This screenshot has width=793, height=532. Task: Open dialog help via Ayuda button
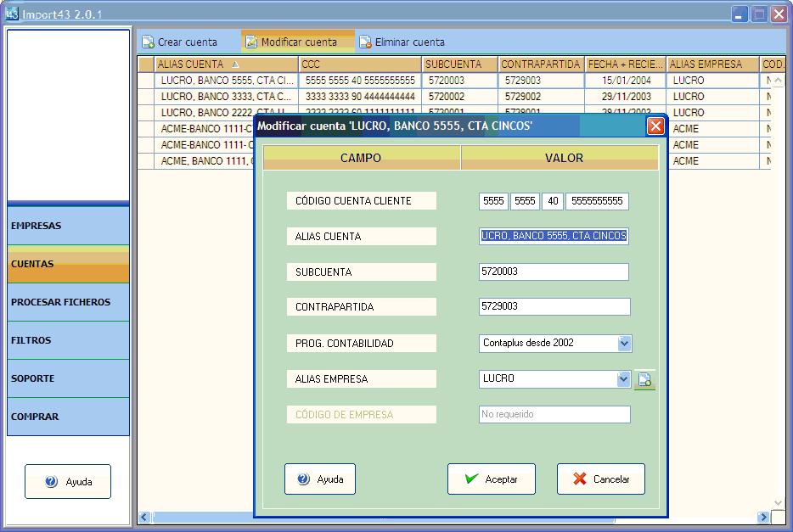320,479
